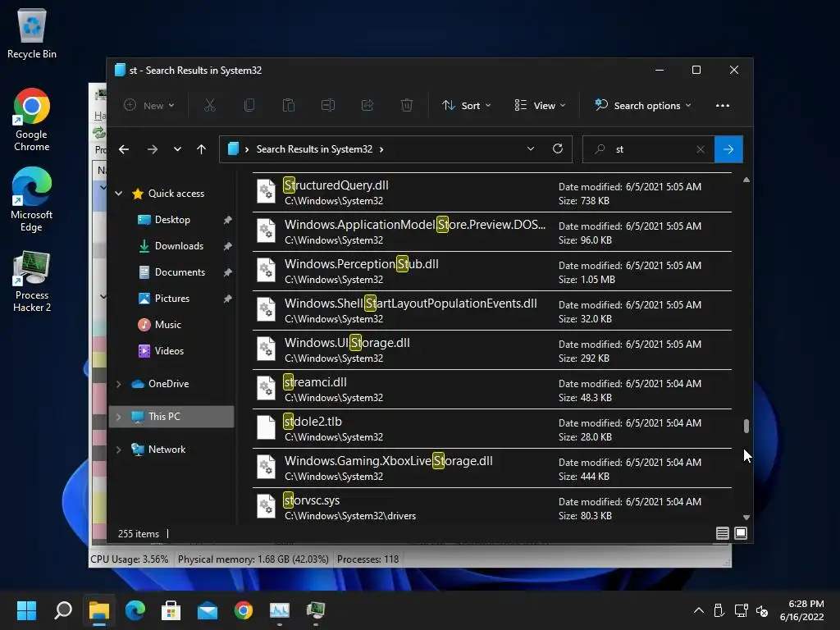Select the streamci.dll result

point(492,390)
